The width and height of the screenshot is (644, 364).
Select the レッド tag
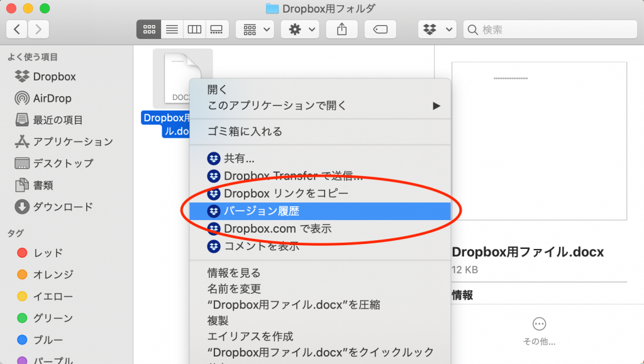point(40,253)
